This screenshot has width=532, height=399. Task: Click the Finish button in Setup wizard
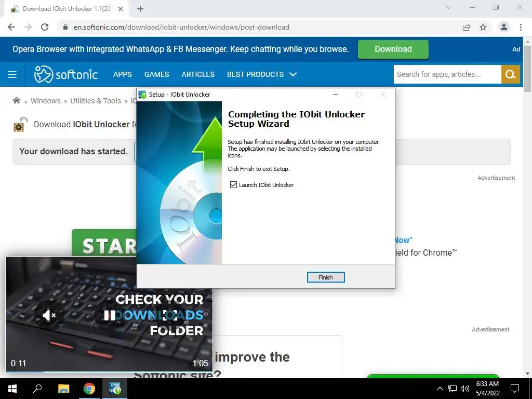[x=326, y=277]
